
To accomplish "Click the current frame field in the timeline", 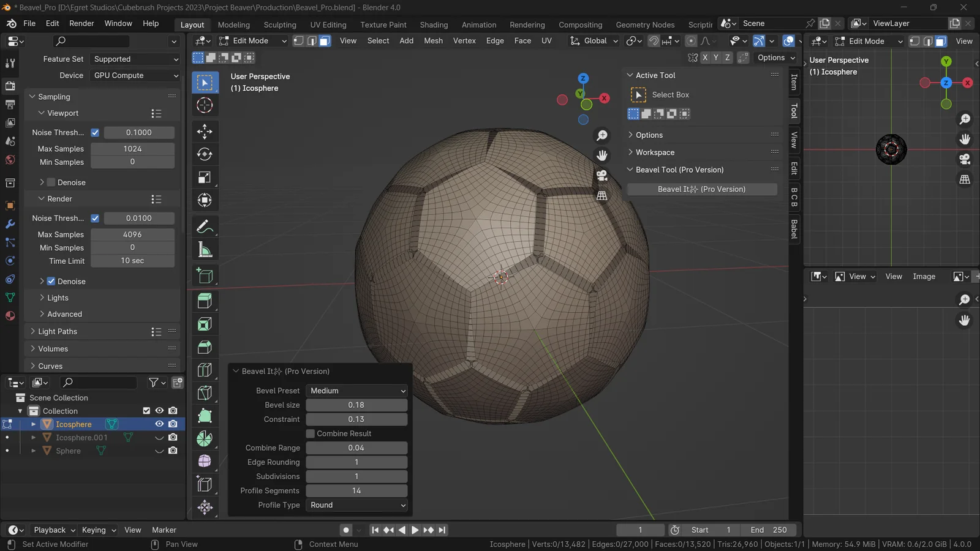I will point(640,530).
